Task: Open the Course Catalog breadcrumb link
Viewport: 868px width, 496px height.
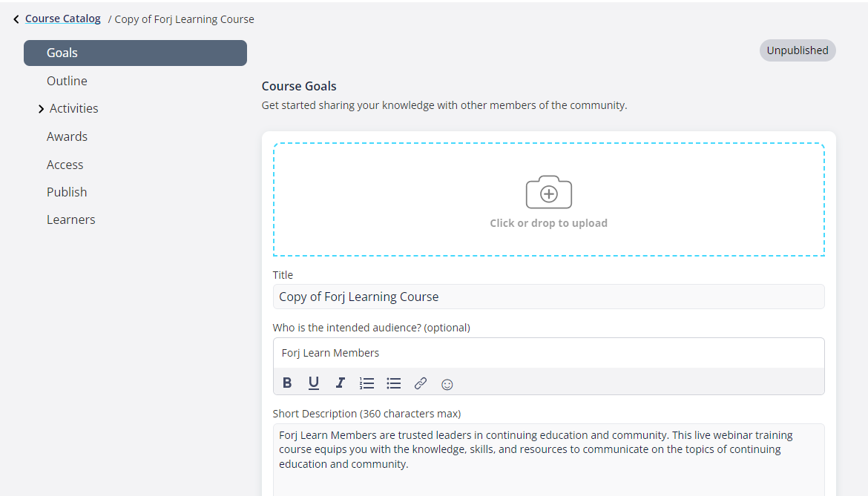Action: (x=62, y=19)
